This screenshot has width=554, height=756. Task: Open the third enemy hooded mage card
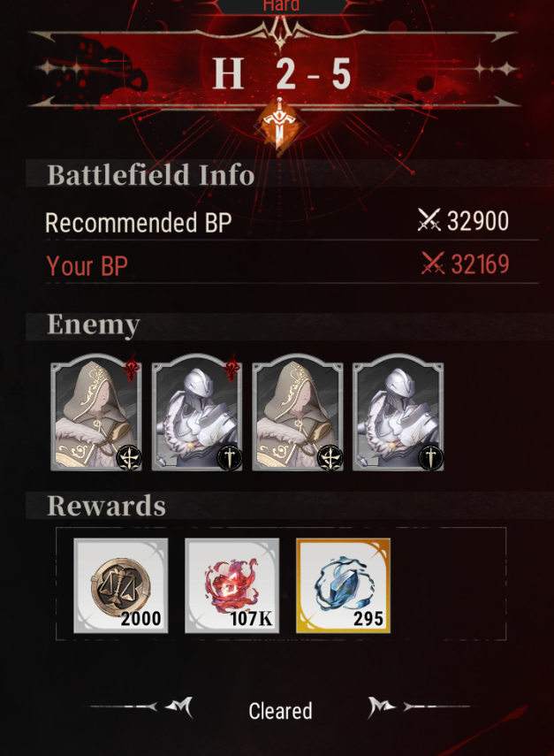point(298,412)
